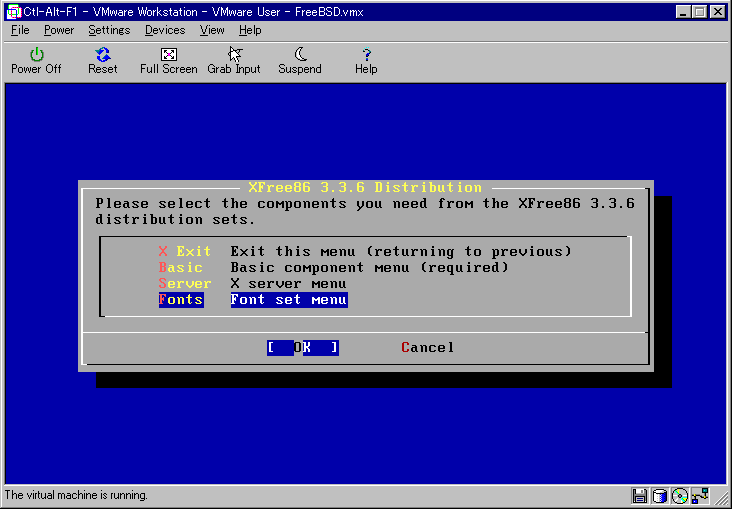732x509 pixels.
Task: Click the CD-ROM status bar icon
Action: point(680,496)
